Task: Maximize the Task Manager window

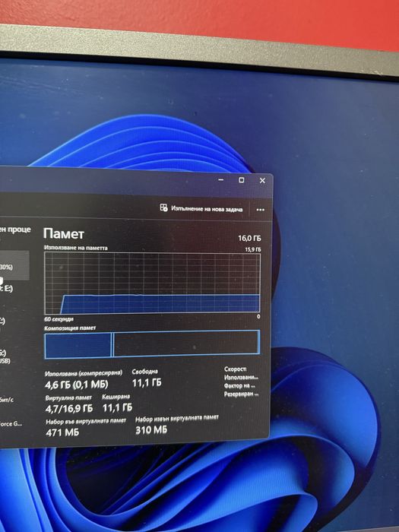Action: pos(241,180)
